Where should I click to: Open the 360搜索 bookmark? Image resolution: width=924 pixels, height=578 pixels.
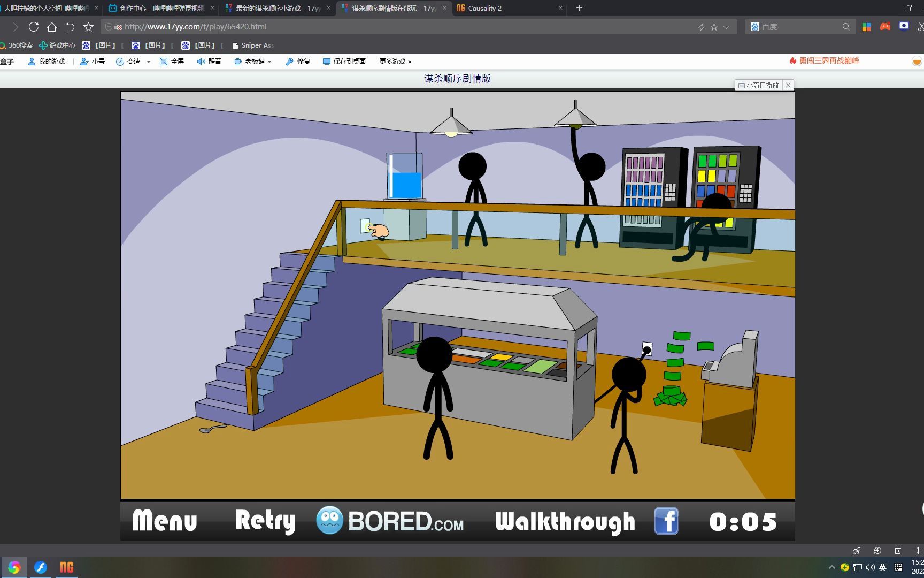[x=16, y=45]
